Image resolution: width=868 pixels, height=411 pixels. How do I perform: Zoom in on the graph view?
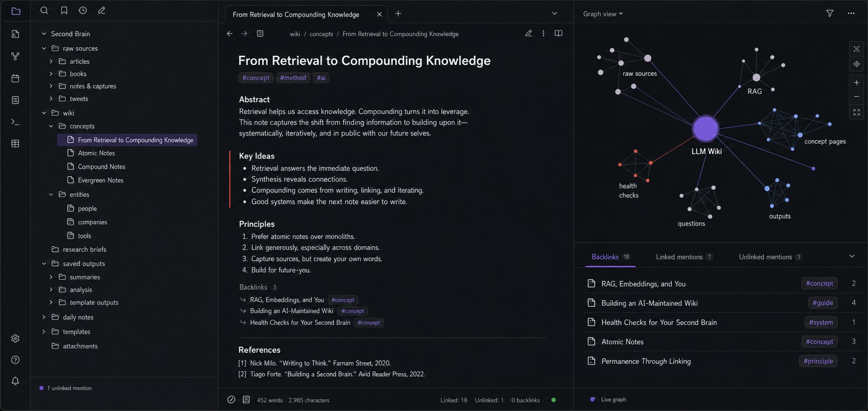click(857, 82)
